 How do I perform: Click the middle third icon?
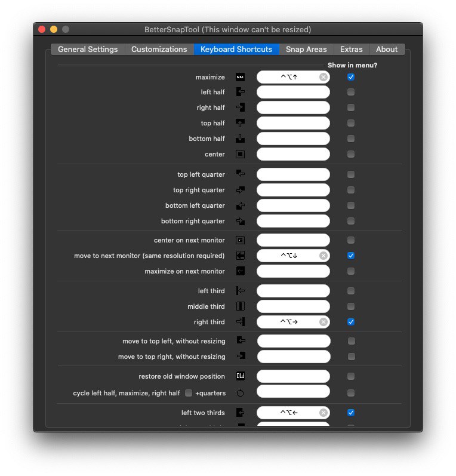click(241, 306)
